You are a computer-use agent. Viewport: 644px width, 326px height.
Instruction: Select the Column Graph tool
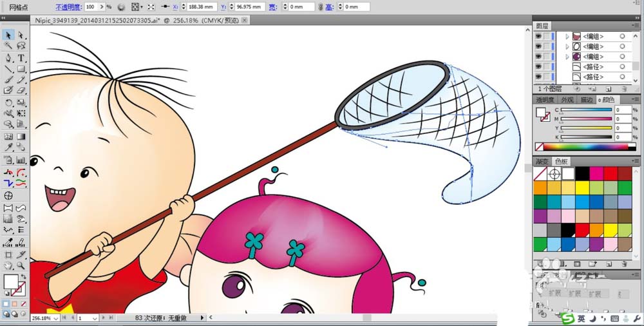pos(21,160)
